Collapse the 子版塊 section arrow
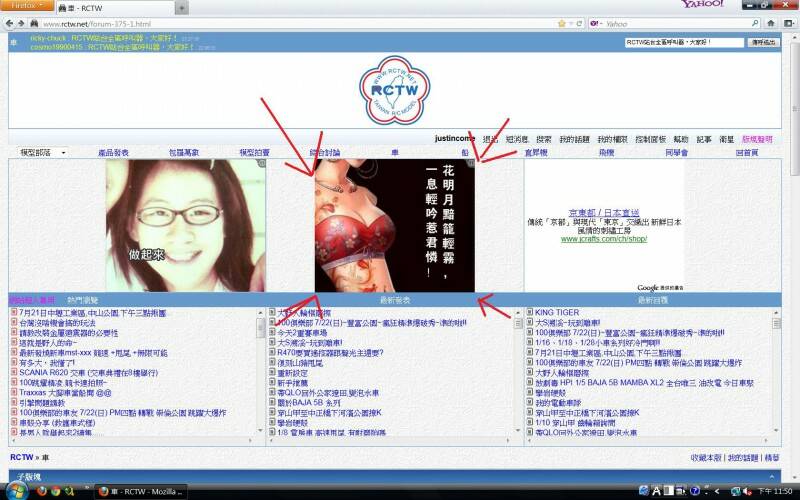The image size is (800, 500). click(771, 477)
